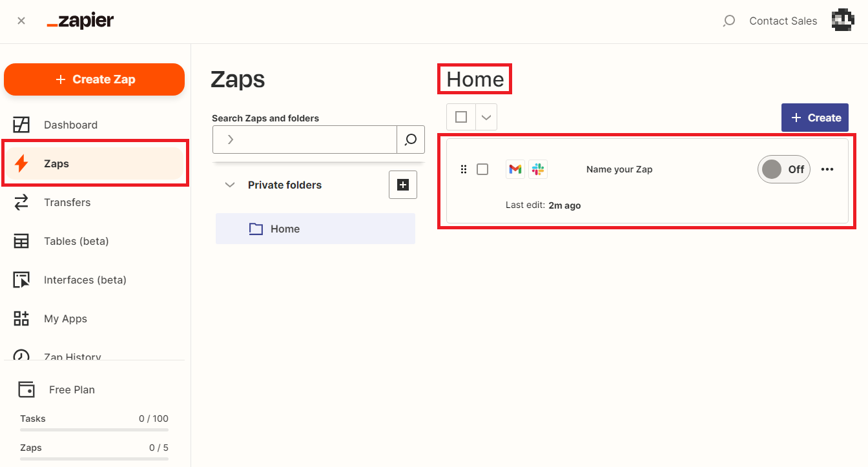Image resolution: width=868 pixels, height=467 pixels.
Task: Toggle the Zap on/off switch
Action: tap(784, 169)
